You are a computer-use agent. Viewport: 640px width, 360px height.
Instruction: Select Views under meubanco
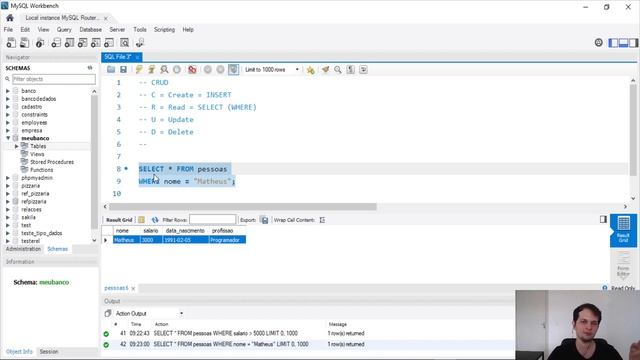(37, 154)
